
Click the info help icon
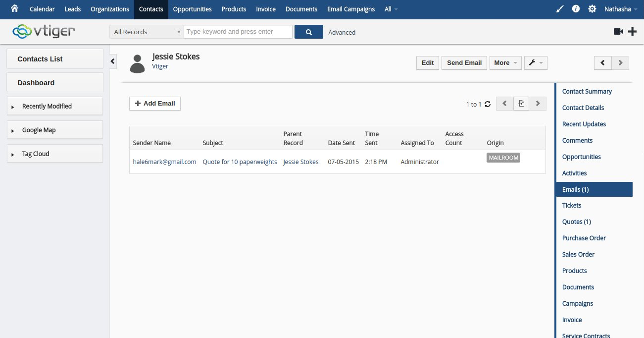[x=576, y=9]
